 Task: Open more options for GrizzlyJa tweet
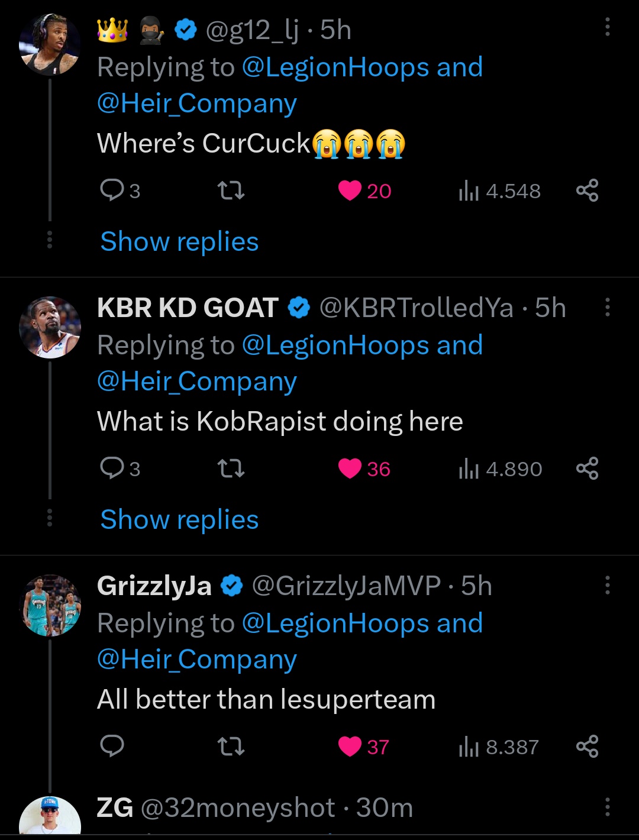[607, 585]
